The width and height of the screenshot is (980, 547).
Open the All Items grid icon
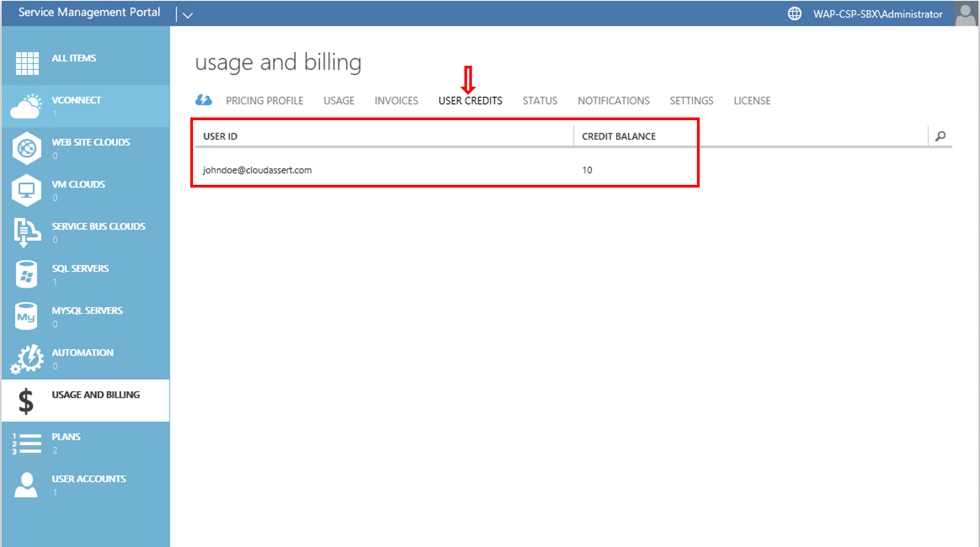pyautogui.click(x=27, y=63)
